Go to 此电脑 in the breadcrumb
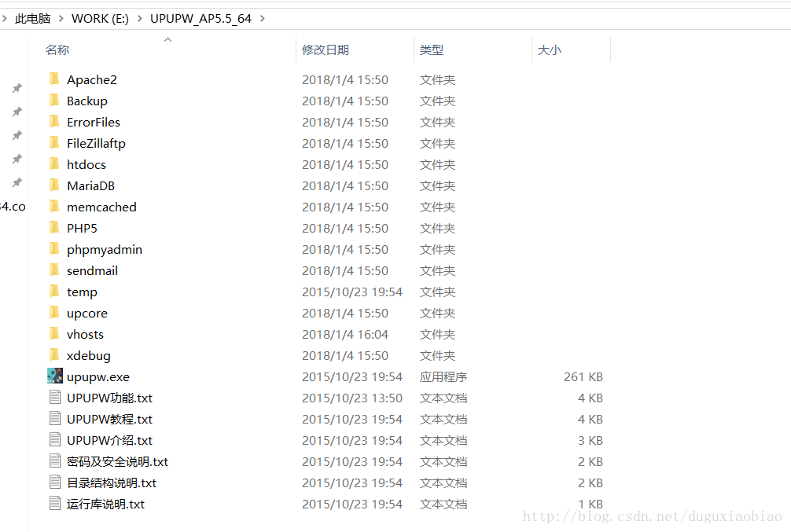 click(33, 19)
